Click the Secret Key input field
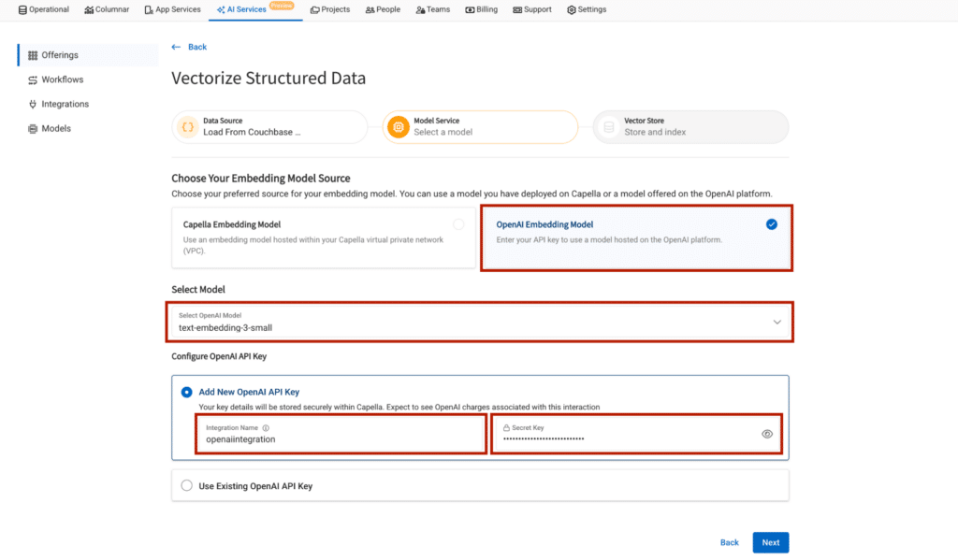 tap(636, 434)
